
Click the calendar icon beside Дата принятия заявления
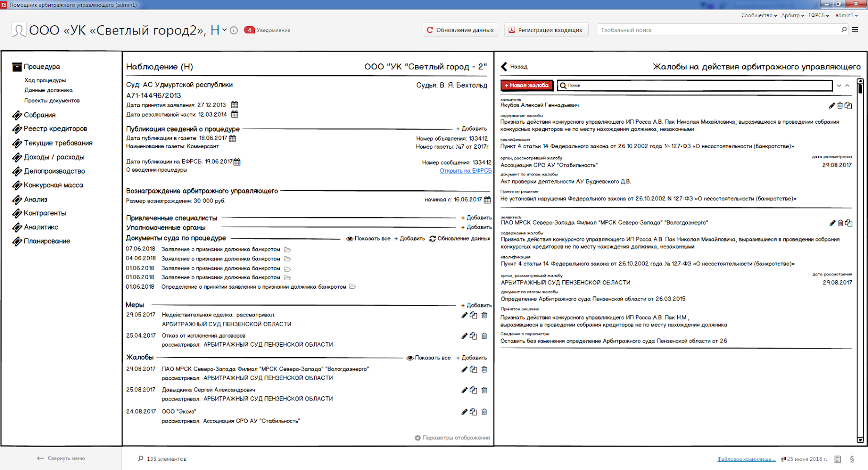pyautogui.click(x=234, y=105)
